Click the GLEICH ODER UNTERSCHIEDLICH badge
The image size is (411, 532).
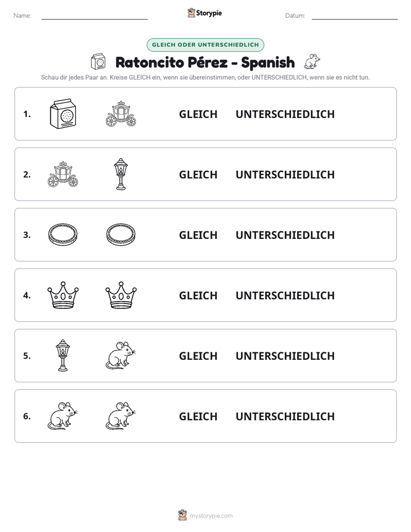click(x=205, y=45)
